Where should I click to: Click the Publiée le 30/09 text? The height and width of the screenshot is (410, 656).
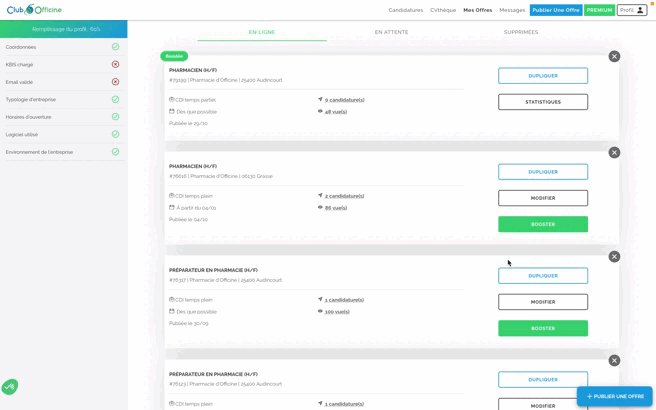[x=189, y=323]
